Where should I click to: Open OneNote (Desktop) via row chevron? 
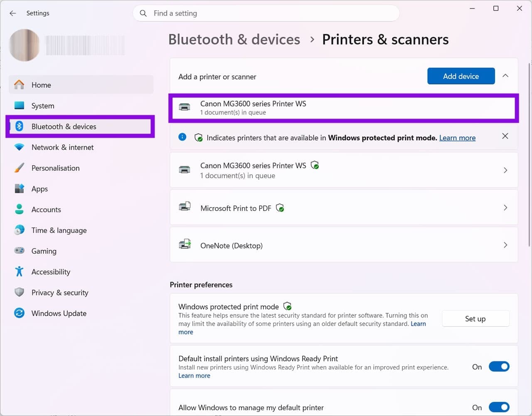coord(505,245)
